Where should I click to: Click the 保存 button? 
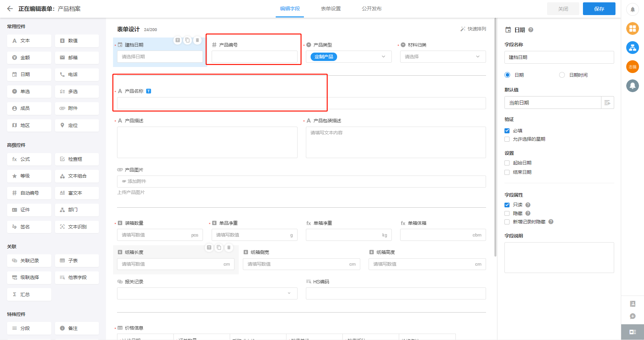(599, 9)
